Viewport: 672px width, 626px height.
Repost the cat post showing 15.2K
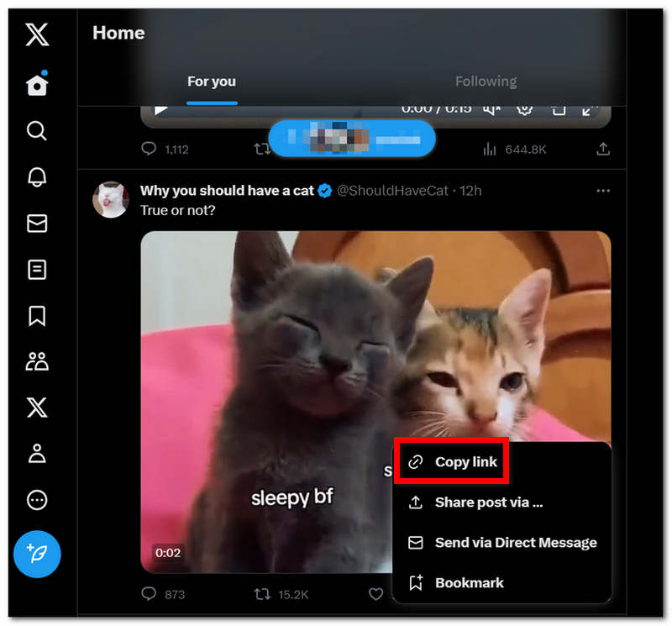tap(263, 594)
